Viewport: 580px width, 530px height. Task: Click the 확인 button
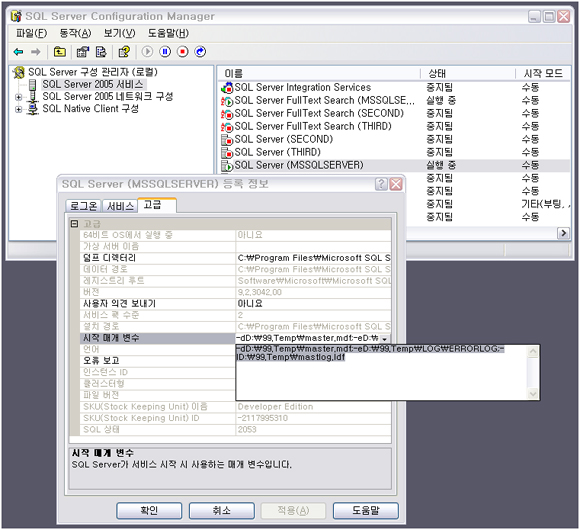pyautogui.click(x=149, y=511)
